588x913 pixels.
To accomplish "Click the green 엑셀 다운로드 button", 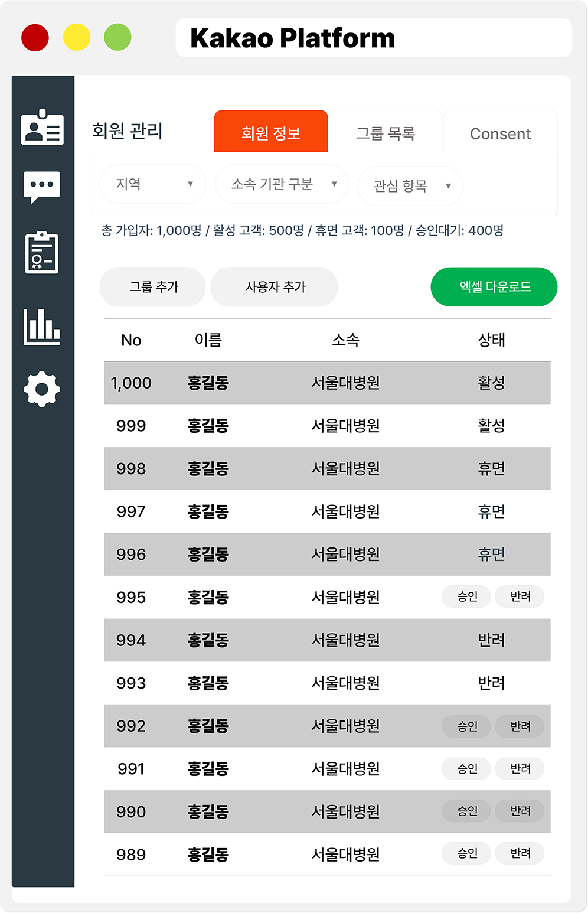I will (x=494, y=287).
